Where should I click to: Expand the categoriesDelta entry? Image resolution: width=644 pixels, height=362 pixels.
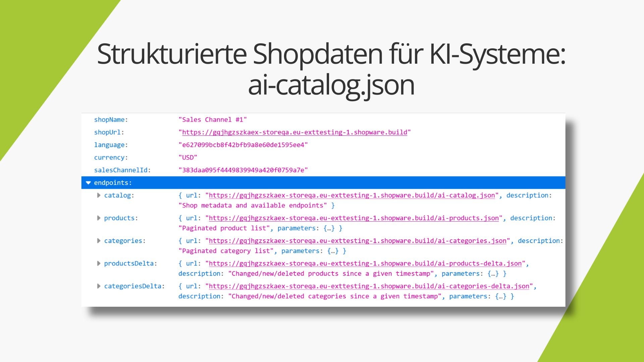pos(99,286)
